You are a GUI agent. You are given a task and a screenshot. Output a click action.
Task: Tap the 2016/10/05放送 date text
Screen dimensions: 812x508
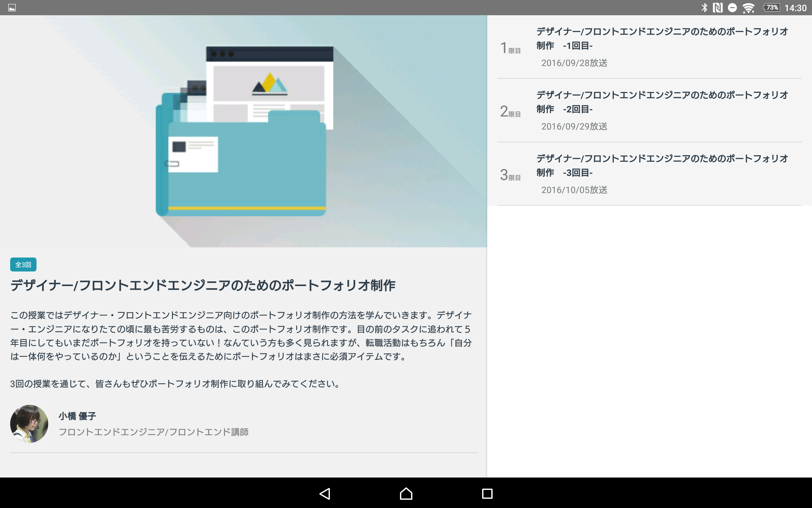tap(574, 190)
